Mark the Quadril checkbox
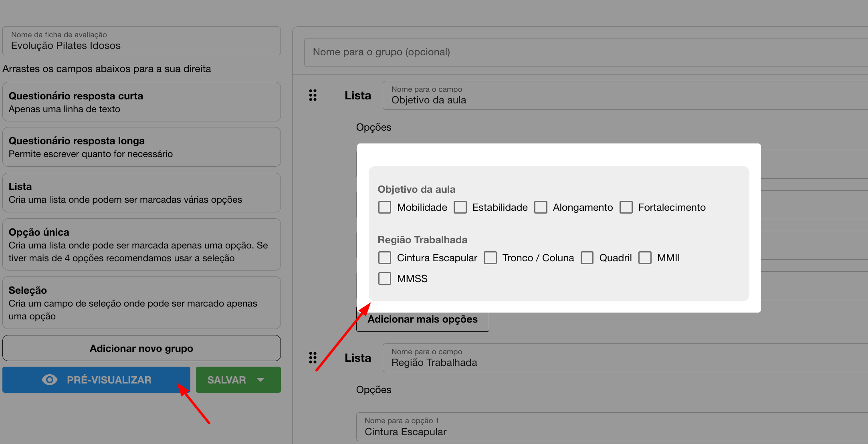The width and height of the screenshot is (868, 444). pos(587,258)
